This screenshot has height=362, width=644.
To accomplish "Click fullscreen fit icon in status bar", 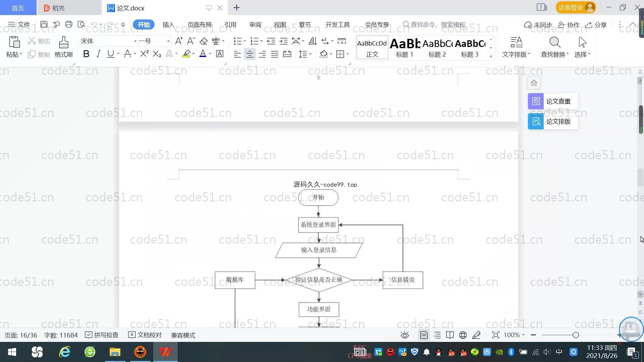I will coord(495,335).
